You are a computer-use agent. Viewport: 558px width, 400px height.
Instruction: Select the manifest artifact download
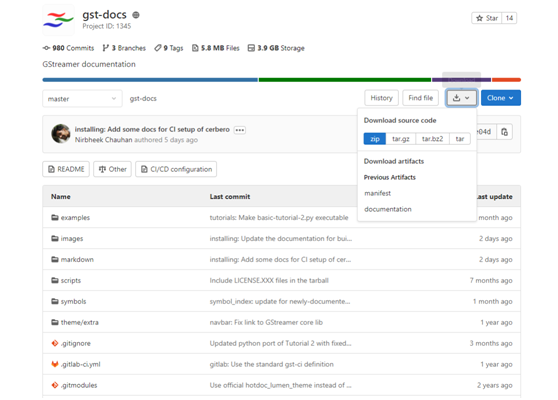pyautogui.click(x=378, y=193)
